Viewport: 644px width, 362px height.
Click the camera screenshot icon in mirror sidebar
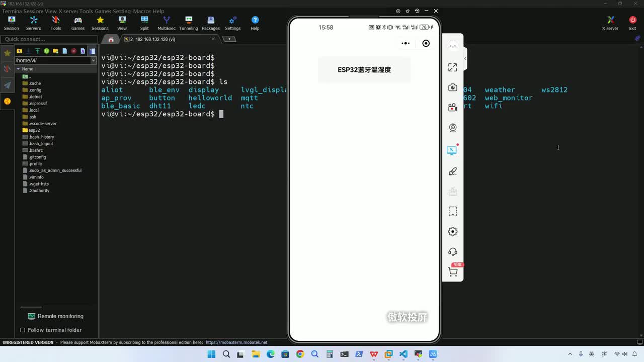click(x=453, y=87)
